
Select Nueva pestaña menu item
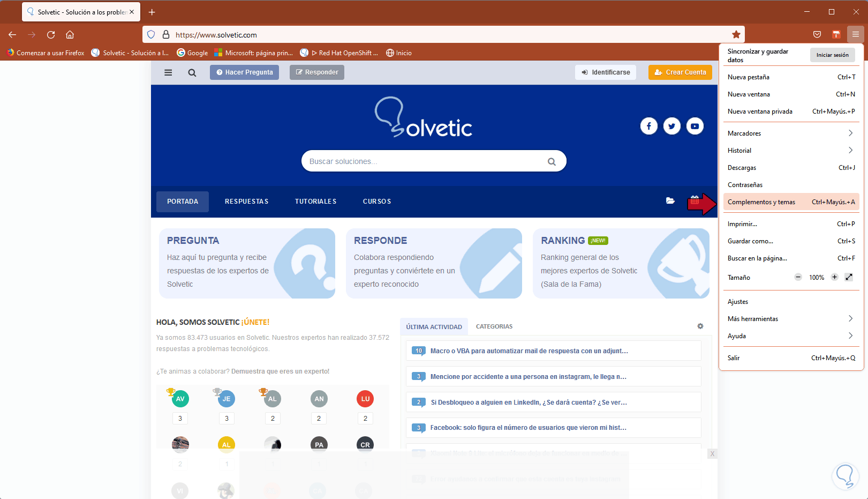[x=791, y=77]
